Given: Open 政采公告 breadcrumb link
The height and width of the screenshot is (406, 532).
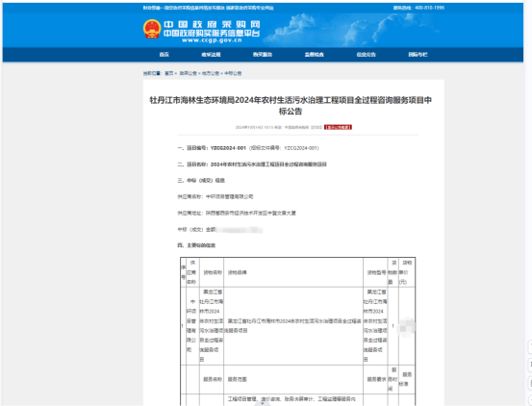Looking at the screenshot, I should click(x=188, y=73).
